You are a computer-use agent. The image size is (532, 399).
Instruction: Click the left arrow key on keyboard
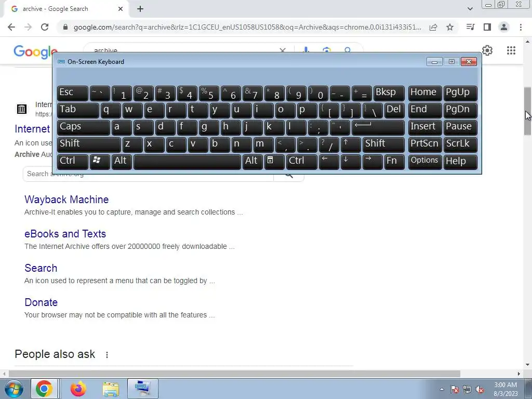329,162
